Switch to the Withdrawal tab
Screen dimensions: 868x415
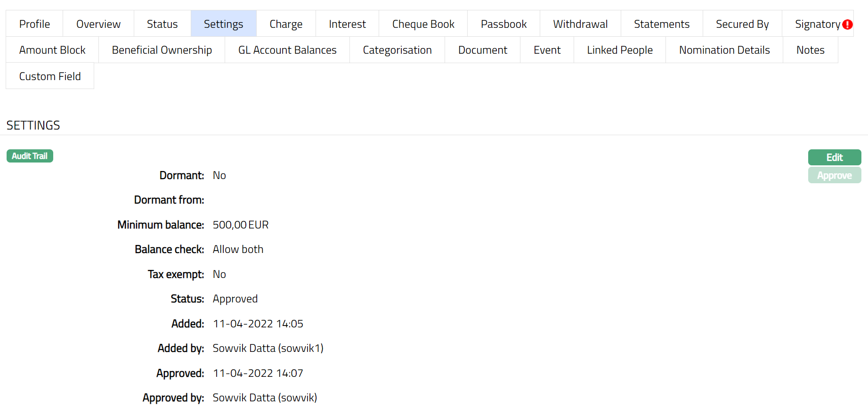[580, 24]
